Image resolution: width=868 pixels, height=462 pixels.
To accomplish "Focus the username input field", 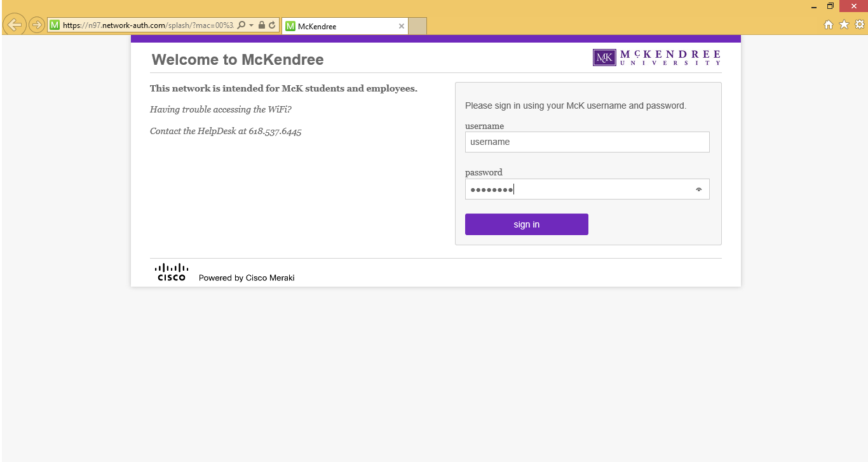I will 587,142.
